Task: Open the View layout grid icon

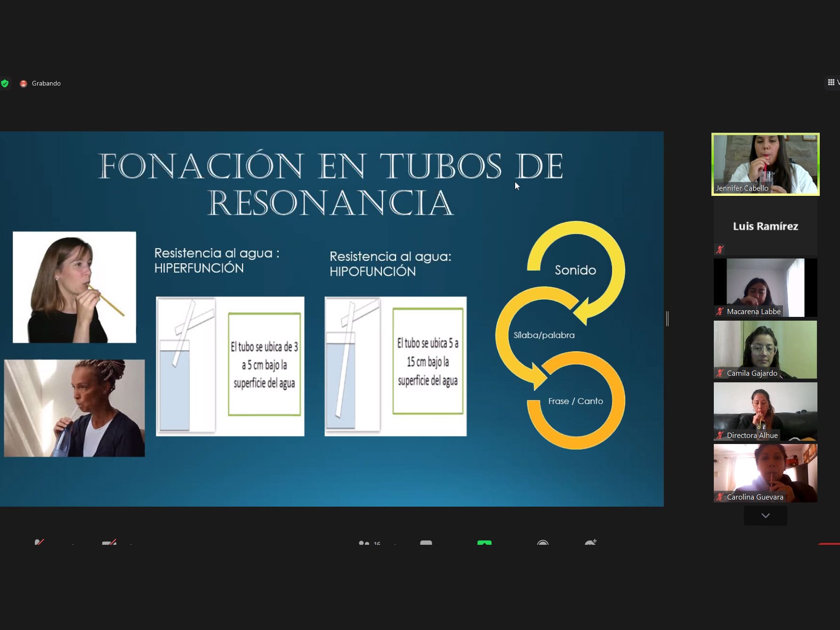Action: [x=831, y=82]
